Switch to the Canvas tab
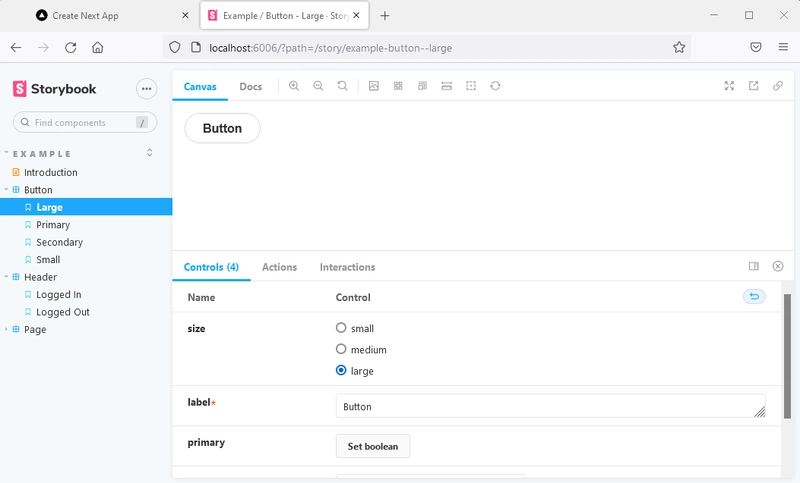The width and height of the screenshot is (800, 483). click(200, 86)
